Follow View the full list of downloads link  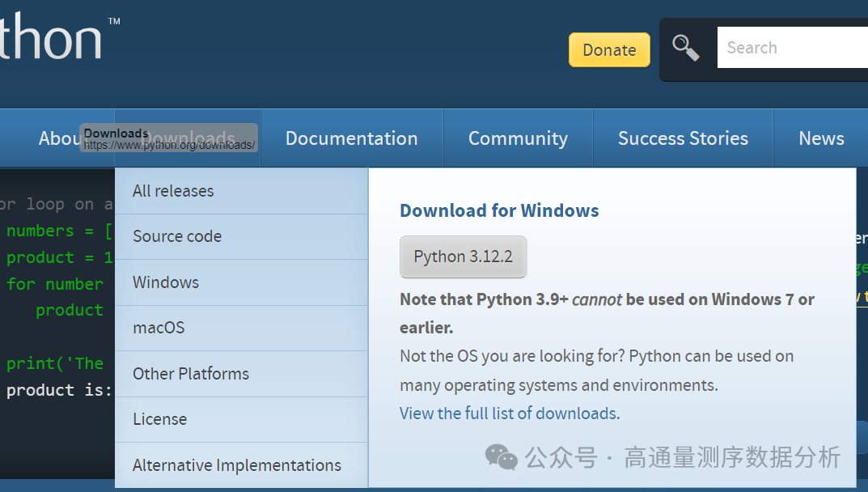(508, 414)
